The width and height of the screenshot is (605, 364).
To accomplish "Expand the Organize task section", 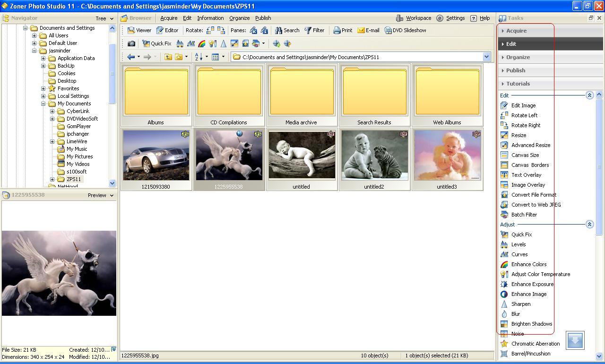I will (519, 57).
